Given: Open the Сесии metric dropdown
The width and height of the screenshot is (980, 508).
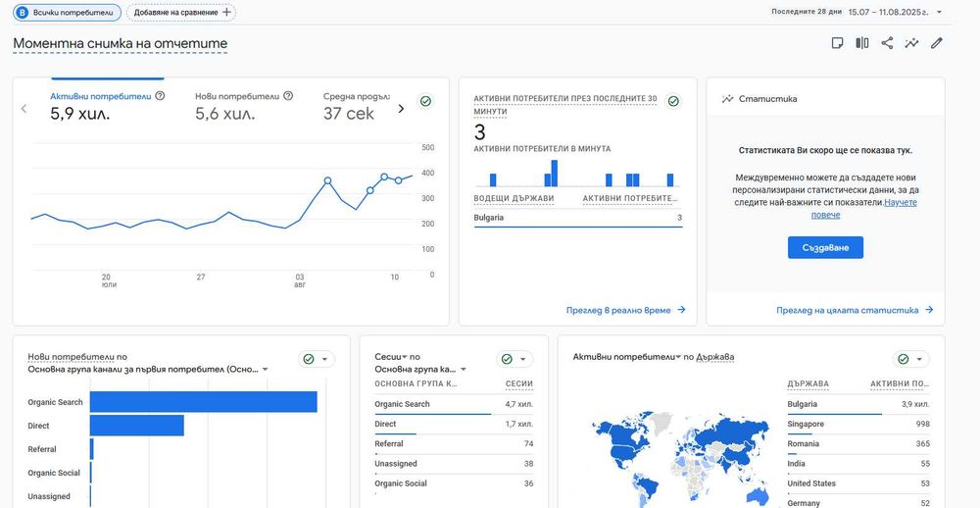Looking at the screenshot, I should point(404,357).
